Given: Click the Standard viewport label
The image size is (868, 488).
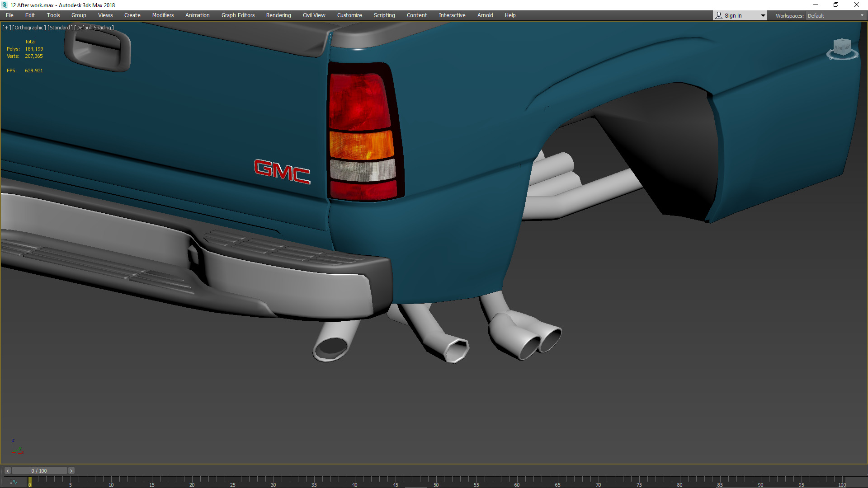Looking at the screenshot, I should point(60,28).
